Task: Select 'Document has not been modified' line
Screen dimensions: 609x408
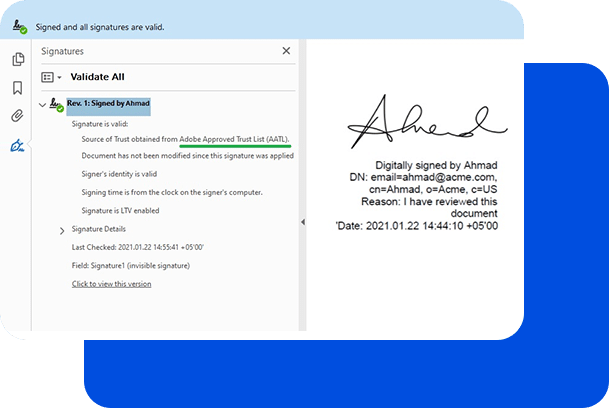Action: tap(188, 156)
